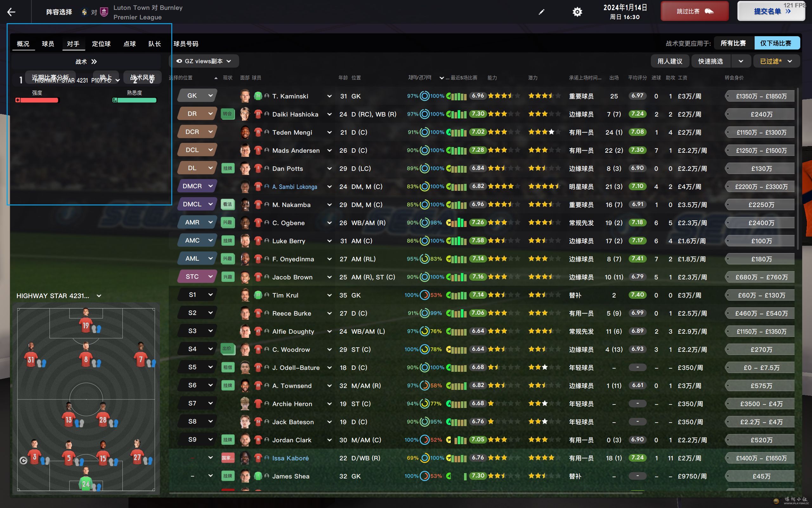Open the settings gear icon
Viewport: 812px width, 508px height.
click(x=577, y=12)
